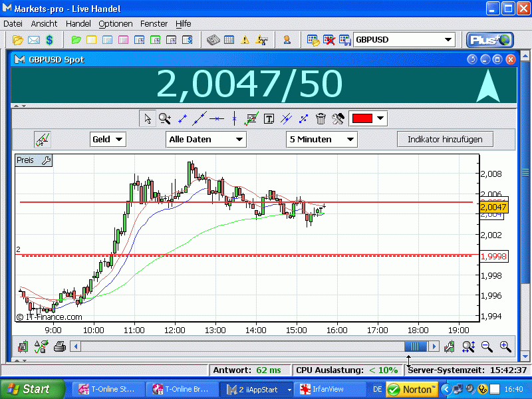Expand the Alle Daten dropdown
This screenshot has height=399, width=532.
[x=205, y=139]
